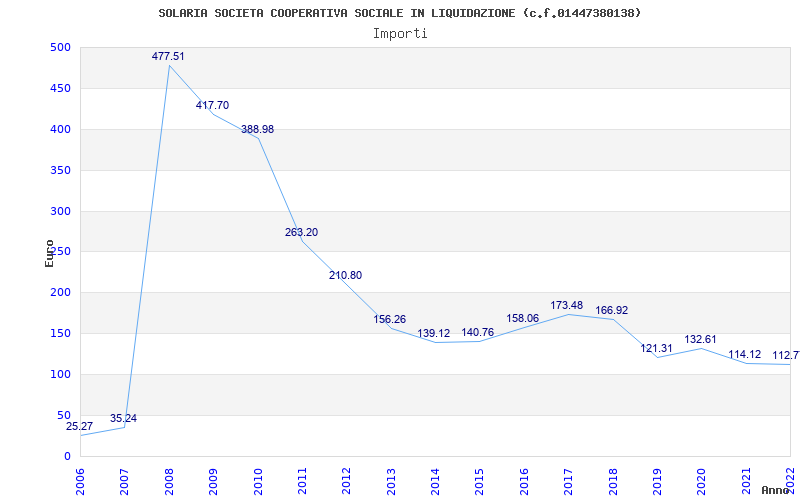The height and width of the screenshot is (500, 800).
Task: Click the 2013 year axis label
Action: point(391,481)
